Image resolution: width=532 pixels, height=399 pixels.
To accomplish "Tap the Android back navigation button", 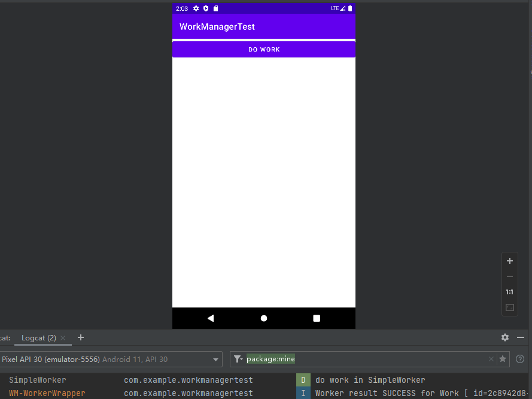I will point(211,318).
